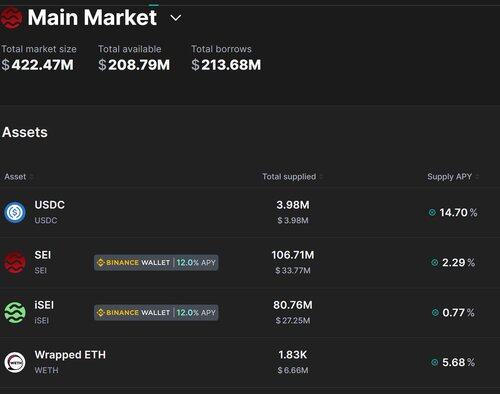Select the USDC coin icon
This screenshot has height=394, width=500.
(15, 212)
